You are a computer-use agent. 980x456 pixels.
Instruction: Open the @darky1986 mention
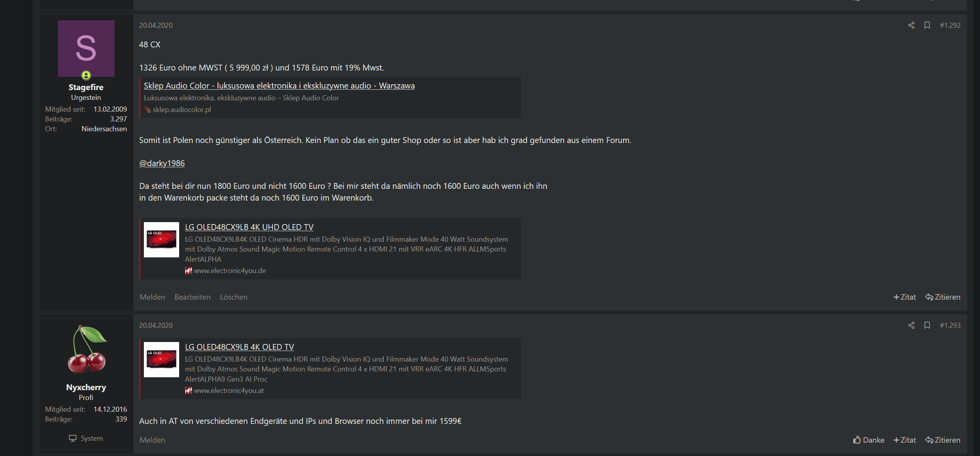162,163
